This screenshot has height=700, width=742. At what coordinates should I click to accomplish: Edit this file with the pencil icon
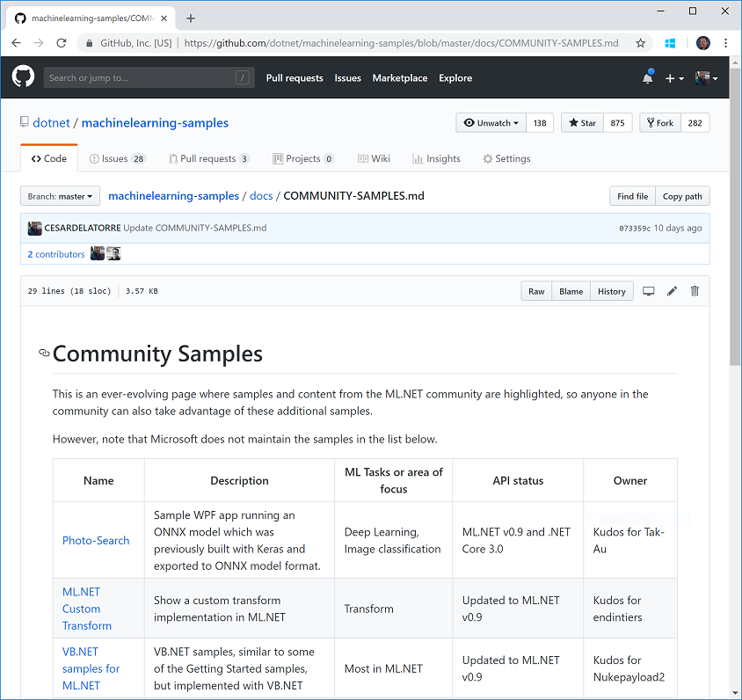(672, 291)
